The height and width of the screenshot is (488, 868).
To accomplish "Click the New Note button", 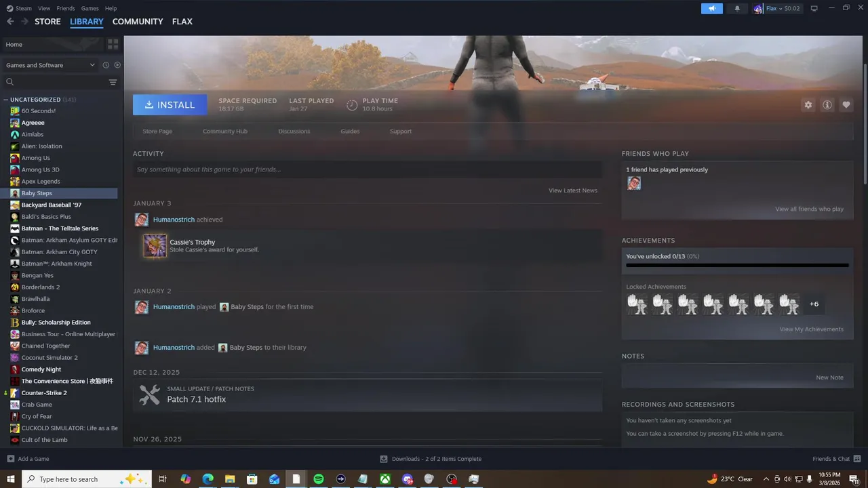I will pyautogui.click(x=830, y=378).
